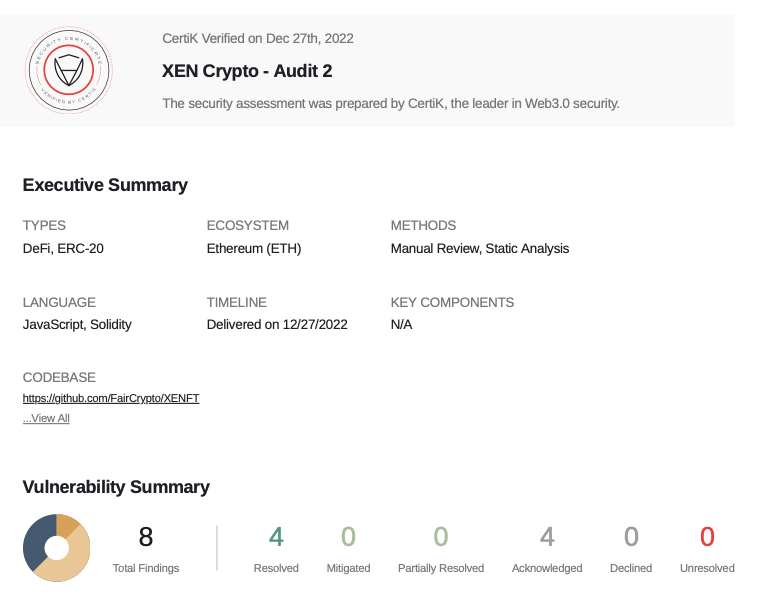Click the DeFi, ERC-20 types value
The height and width of the screenshot is (602, 766).
point(63,248)
